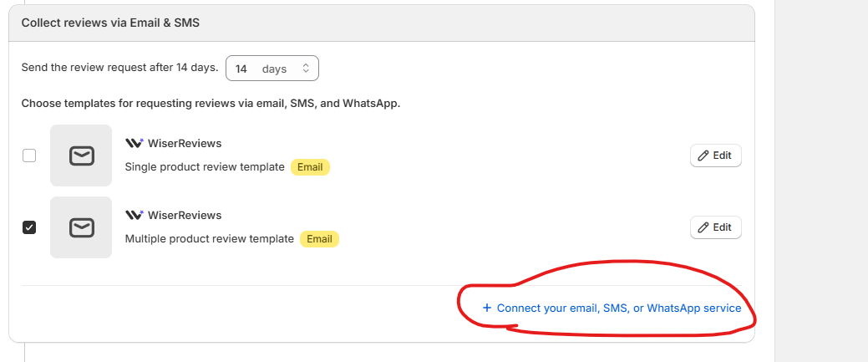Open Connect your email, SMS, or WhatsApp service
This screenshot has width=868, height=362.
618,308
